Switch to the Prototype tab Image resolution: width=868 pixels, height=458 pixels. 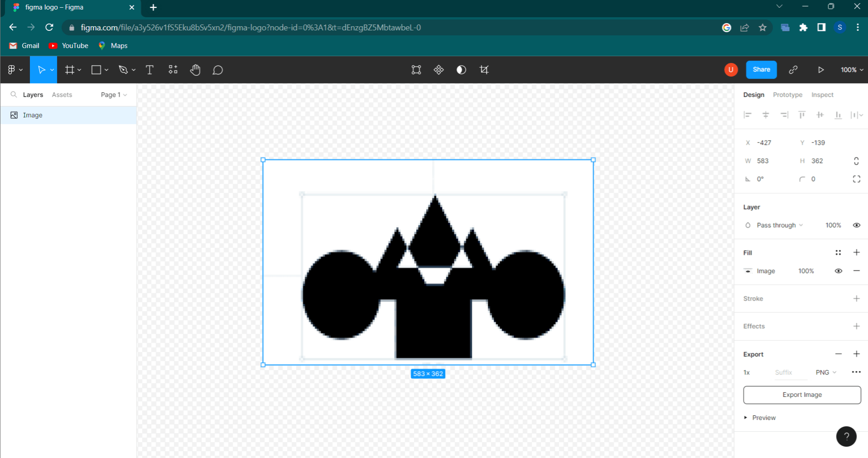(788, 95)
